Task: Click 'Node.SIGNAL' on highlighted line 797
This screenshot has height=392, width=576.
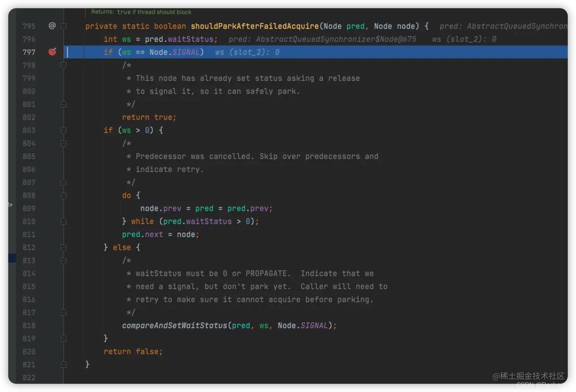Action: tap(174, 52)
